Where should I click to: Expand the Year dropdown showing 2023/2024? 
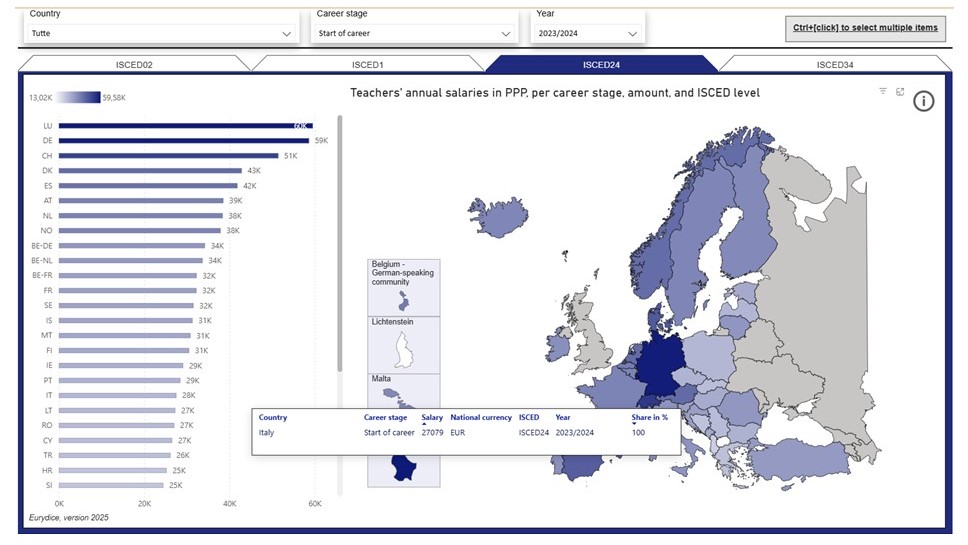point(587,33)
